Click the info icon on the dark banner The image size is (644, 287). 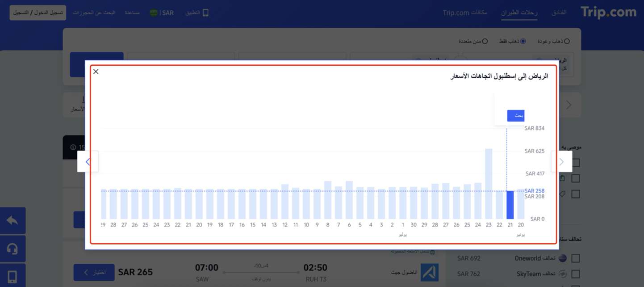click(73, 147)
